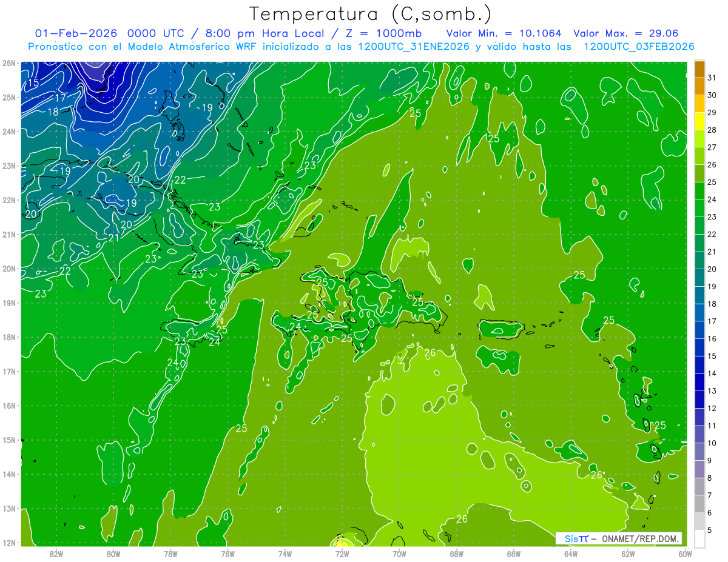
Task: Click the "1200UTC_03FEB2026" valid-until time text
Action: (638, 47)
